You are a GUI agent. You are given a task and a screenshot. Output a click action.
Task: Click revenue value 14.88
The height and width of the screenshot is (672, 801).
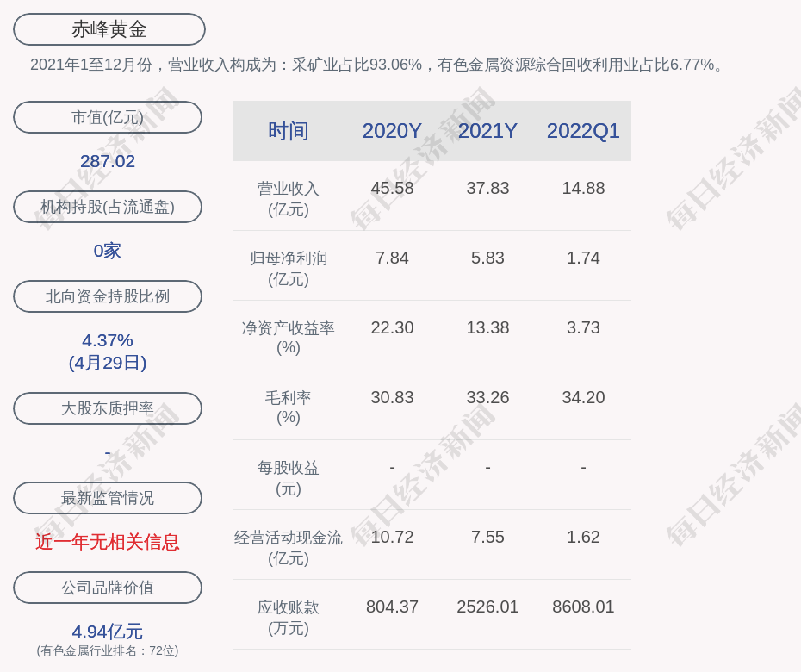tap(583, 188)
